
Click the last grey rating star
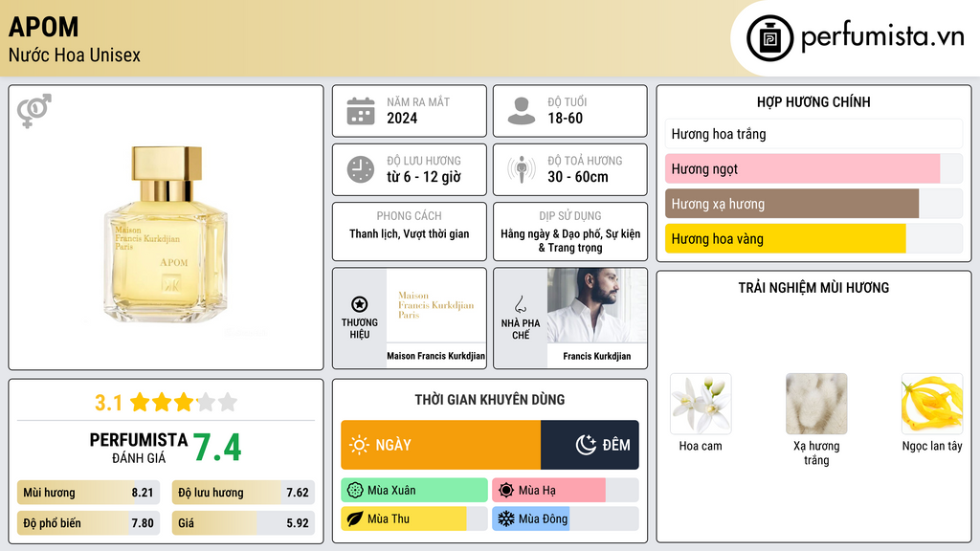point(228,402)
